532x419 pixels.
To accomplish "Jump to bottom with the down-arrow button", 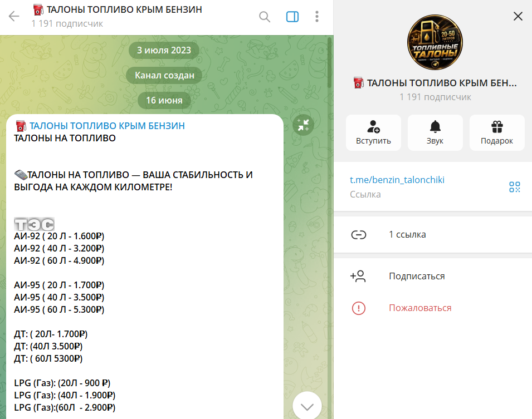I will click(x=307, y=406).
